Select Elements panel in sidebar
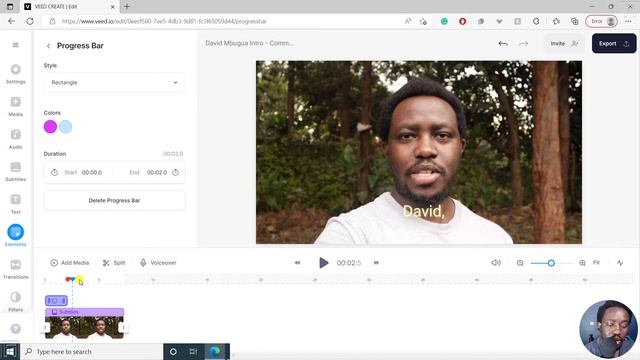 point(16,236)
